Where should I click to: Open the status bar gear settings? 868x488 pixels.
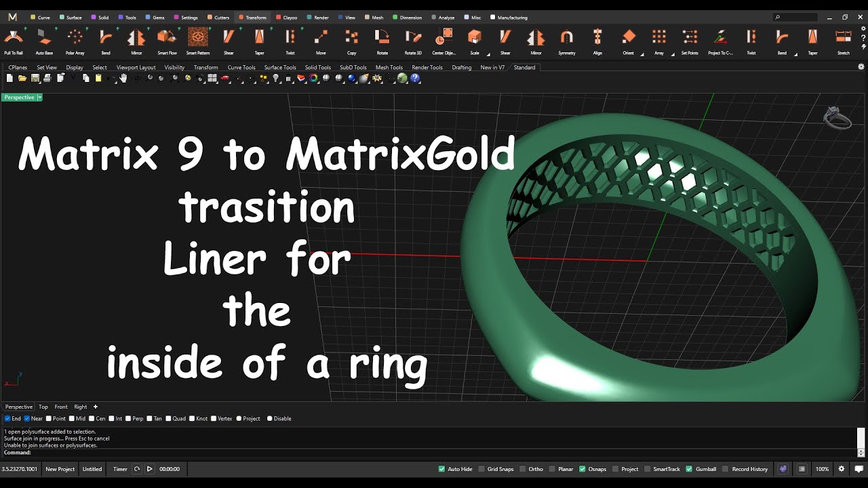[x=842, y=469]
